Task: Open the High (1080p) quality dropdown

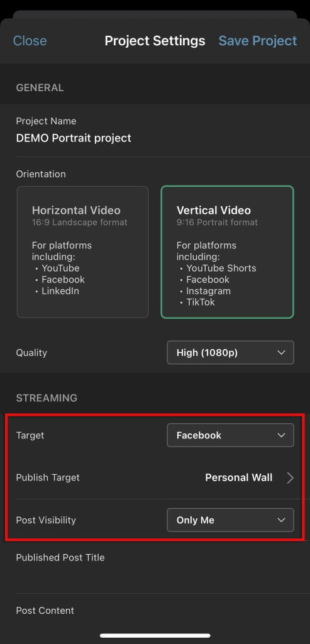Action: [230, 352]
